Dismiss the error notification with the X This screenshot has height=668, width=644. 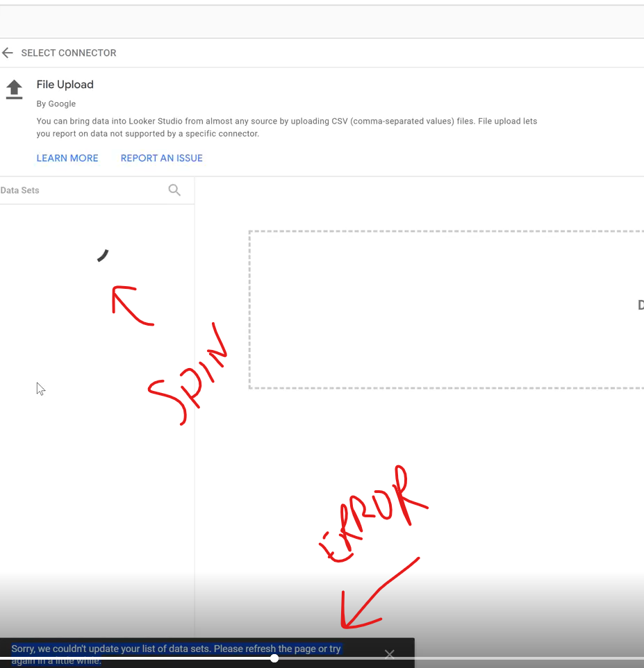click(x=389, y=654)
